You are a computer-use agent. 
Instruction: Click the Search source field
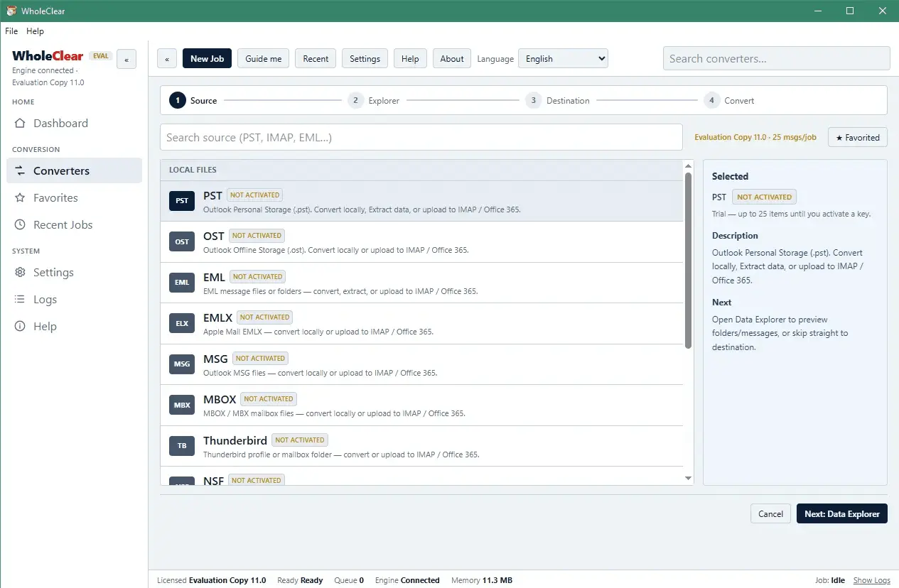(421, 137)
